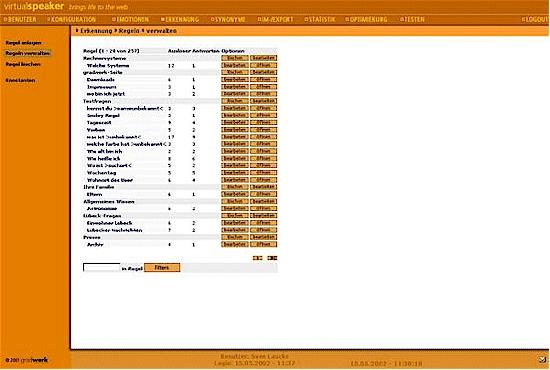Open the OPTIMIERUNG menu
The image size is (550, 370).
tap(368, 19)
